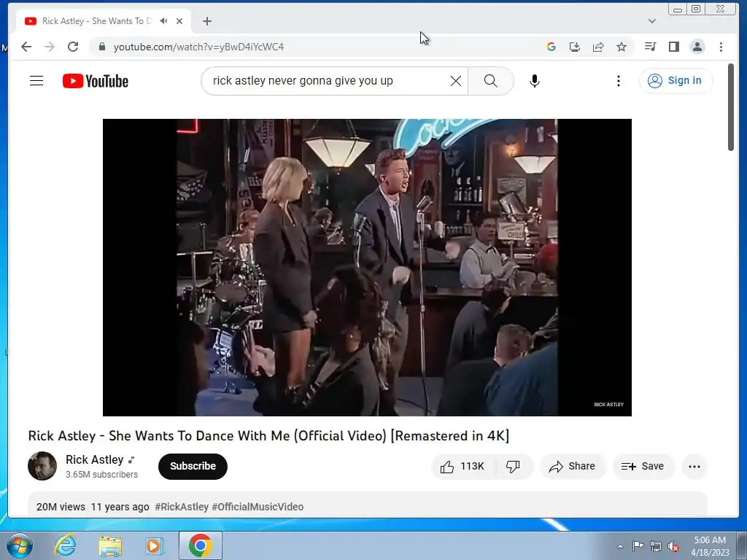Open Chrome three-dot menu

coord(721,47)
